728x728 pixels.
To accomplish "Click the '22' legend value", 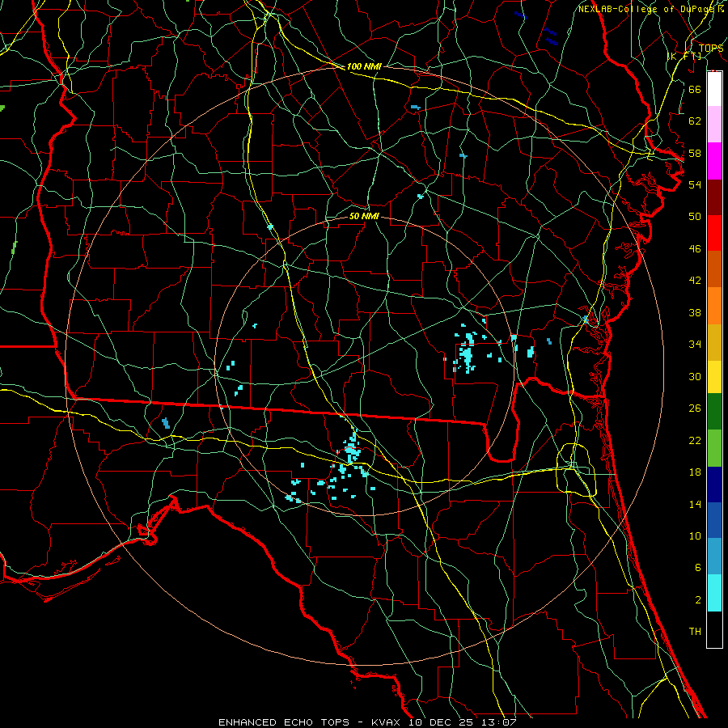I will (695, 440).
